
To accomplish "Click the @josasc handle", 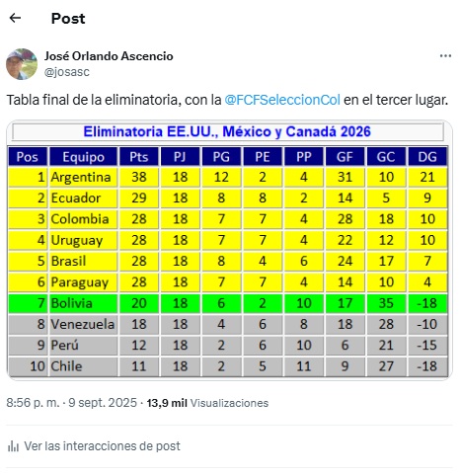I will click(67, 72).
